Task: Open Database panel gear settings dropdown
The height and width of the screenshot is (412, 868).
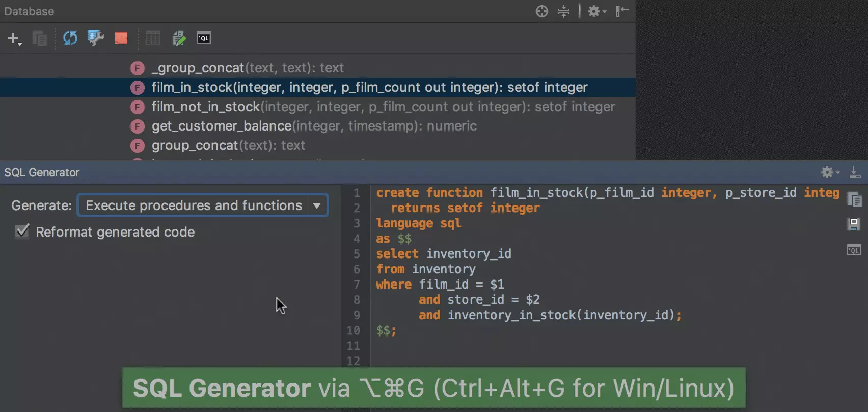Action: tap(596, 11)
